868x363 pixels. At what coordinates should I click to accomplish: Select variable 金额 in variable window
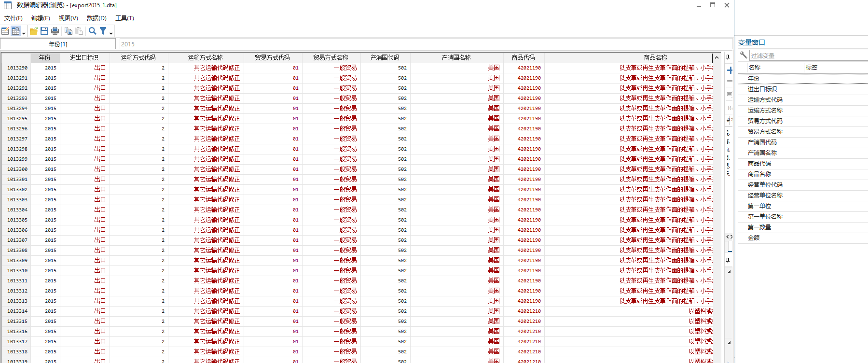coord(803,237)
